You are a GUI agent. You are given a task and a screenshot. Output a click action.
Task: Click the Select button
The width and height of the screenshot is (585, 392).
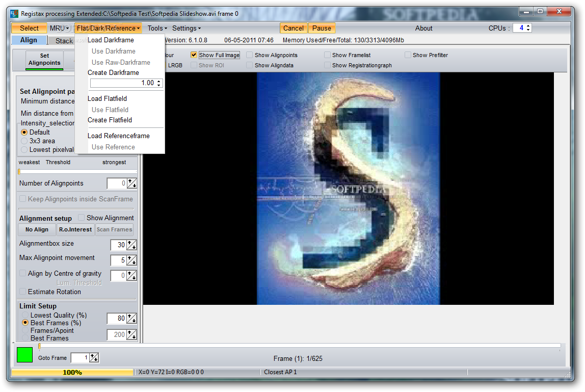coord(29,28)
